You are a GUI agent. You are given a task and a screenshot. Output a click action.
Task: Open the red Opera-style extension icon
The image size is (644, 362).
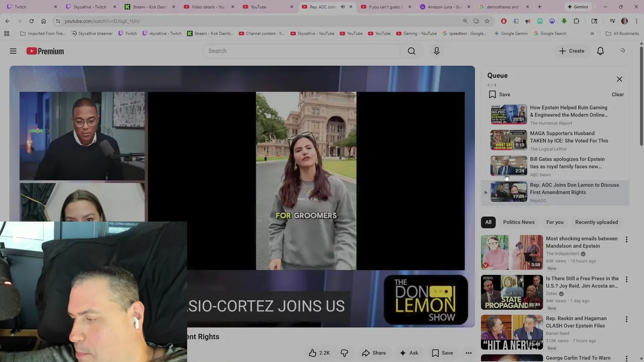[504, 21]
